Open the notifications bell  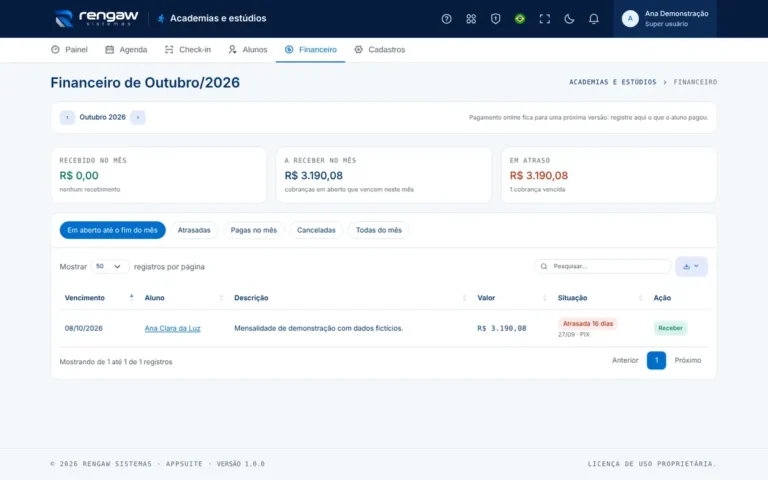coord(593,19)
